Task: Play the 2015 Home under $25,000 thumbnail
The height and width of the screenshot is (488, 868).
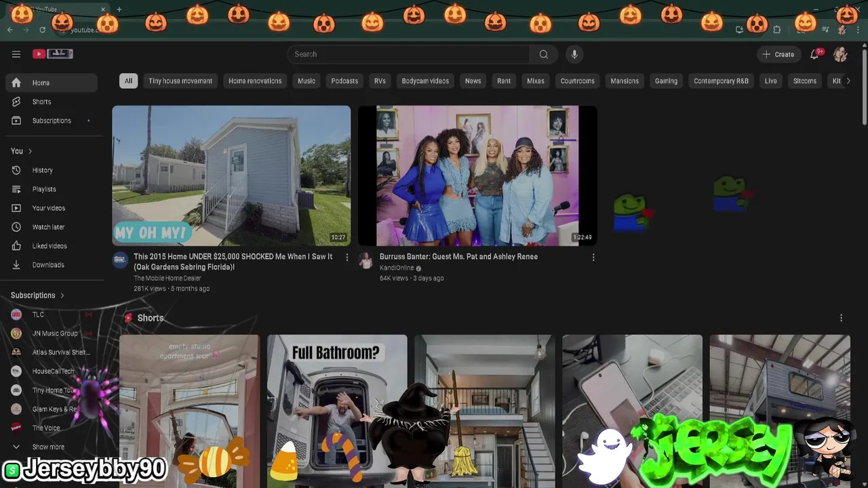Action: pos(231,176)
